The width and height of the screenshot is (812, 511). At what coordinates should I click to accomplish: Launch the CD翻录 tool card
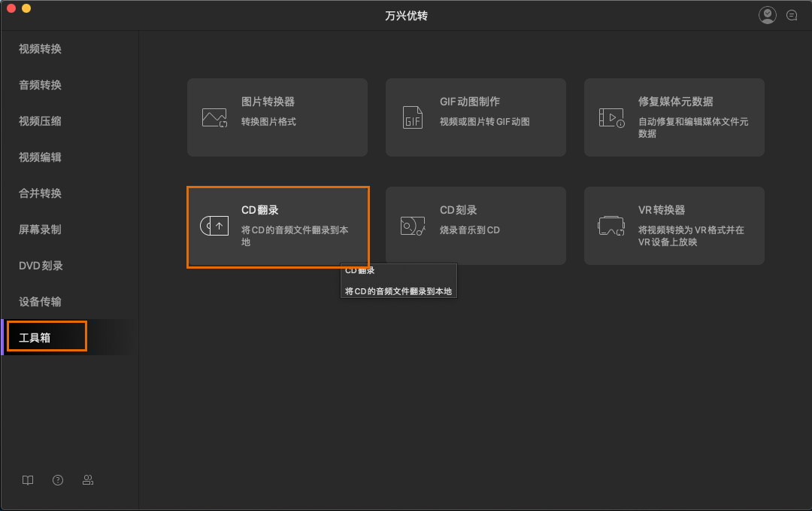[x=277, y=225]
